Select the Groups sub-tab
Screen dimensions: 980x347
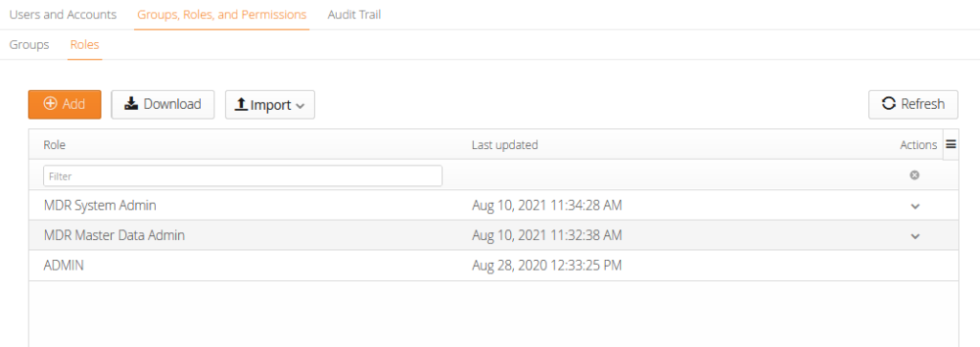point(30,45)
